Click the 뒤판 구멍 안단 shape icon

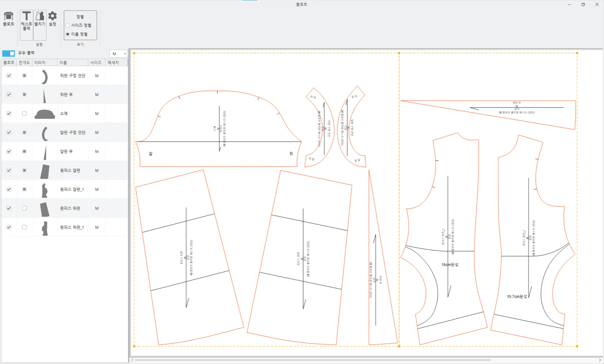click(45, 76)
